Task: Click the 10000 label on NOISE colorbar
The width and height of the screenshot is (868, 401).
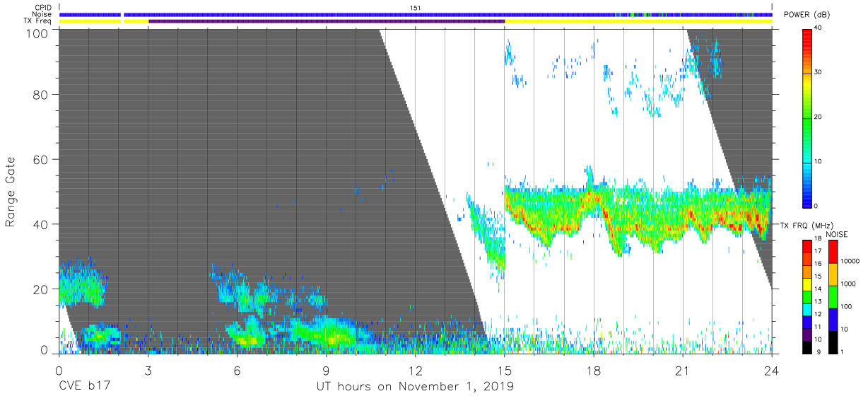Action: pos(852,261)
